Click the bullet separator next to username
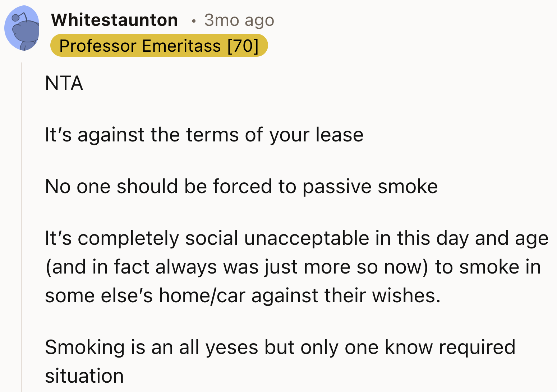 coord(194,20)
